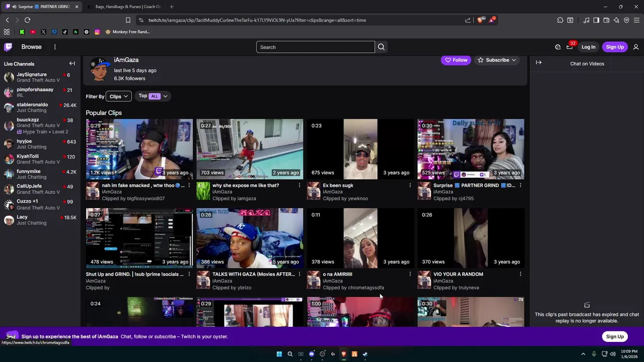Open Brave Shields lion icon
Viewport: 644px width, 362px height.
tap(479, 20)
